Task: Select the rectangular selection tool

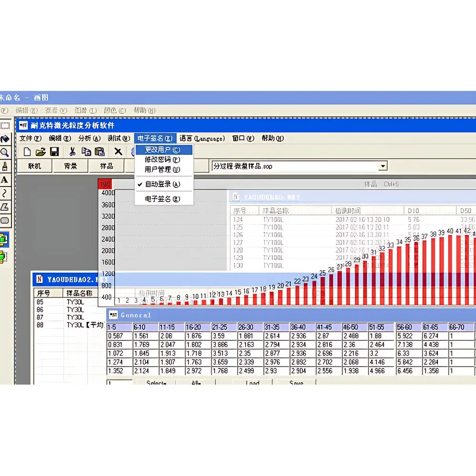Action: (5, 127)
